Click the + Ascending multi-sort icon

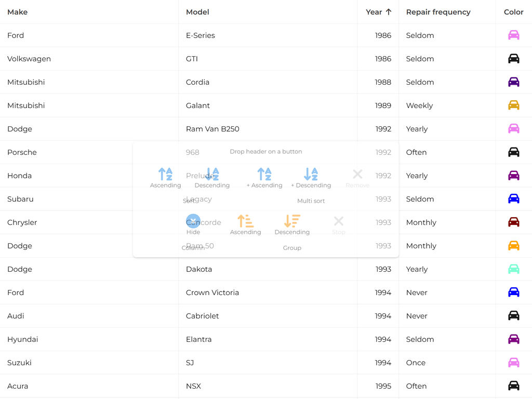[264, 174]
